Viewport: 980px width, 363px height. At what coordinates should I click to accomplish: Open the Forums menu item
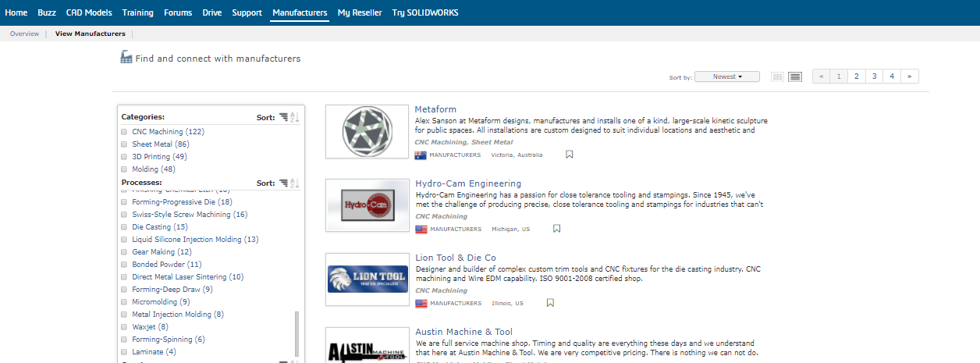pyautogui.click(x=178, y=12)
